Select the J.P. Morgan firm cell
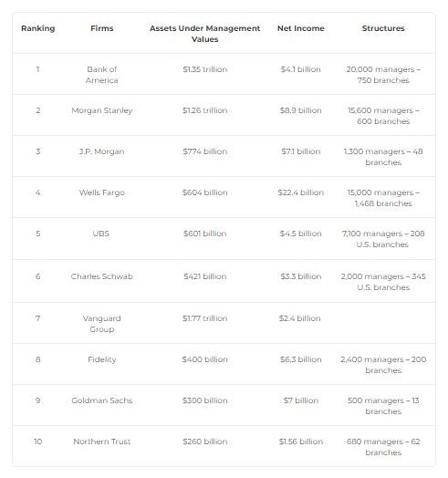This screenshot has width=448, height=478. [102, 151]
